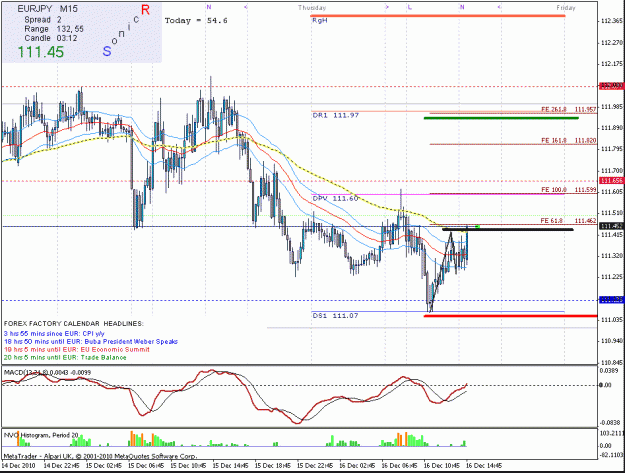Click the '15 Dec 14:45' time axis label
625x473 pixels.
click(230, 465)
